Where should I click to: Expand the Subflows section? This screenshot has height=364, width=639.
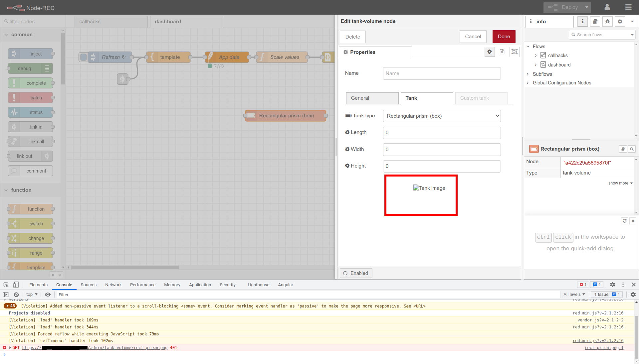point(528,74)
